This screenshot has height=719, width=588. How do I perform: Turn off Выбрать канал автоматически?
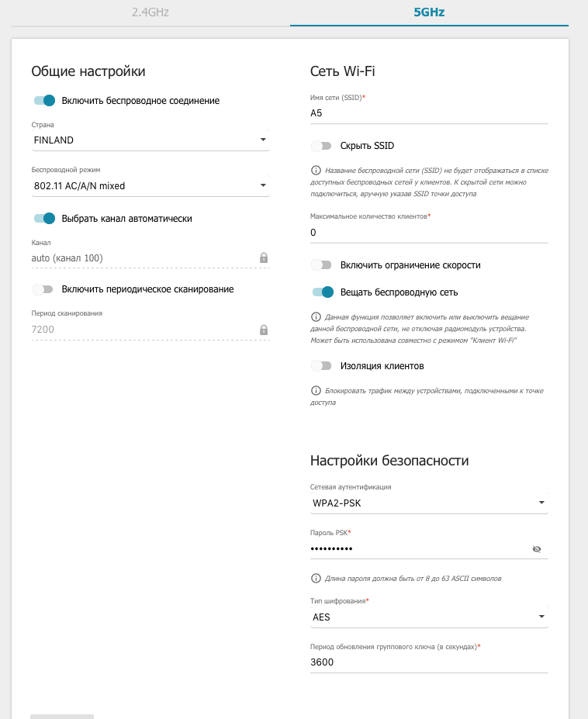click(45, 219)
